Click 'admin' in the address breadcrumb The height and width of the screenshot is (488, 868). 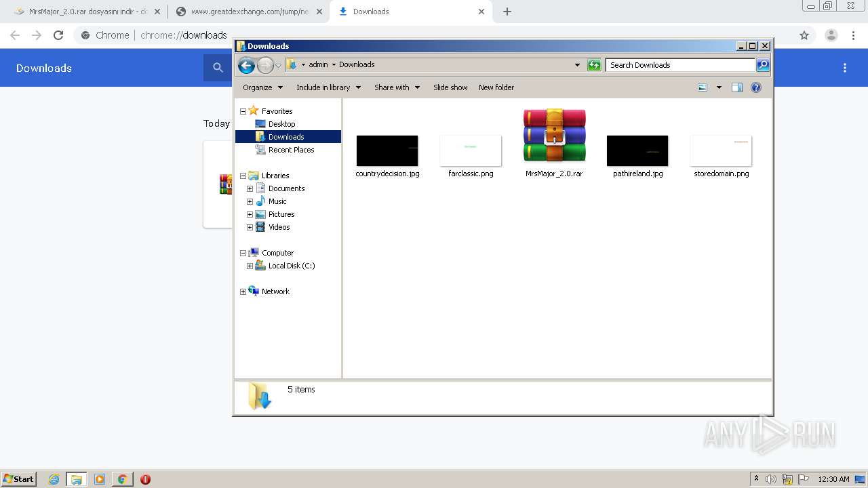click(x=318, y=64)
